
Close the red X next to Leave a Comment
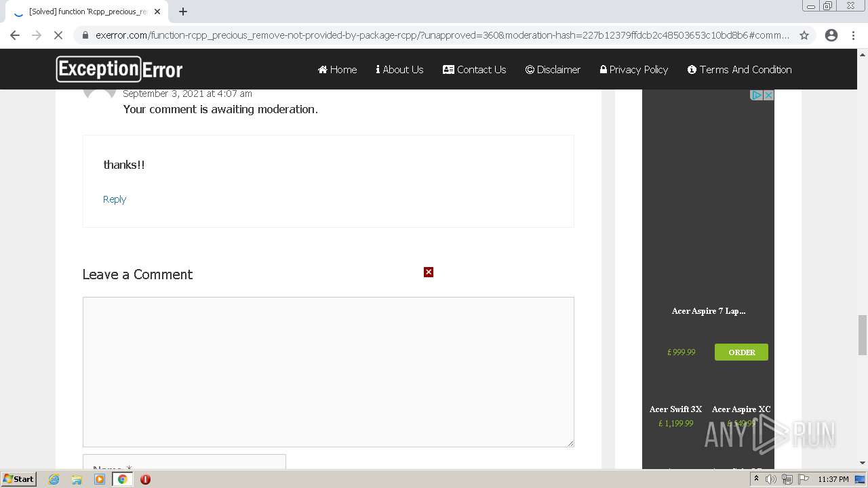429,272
